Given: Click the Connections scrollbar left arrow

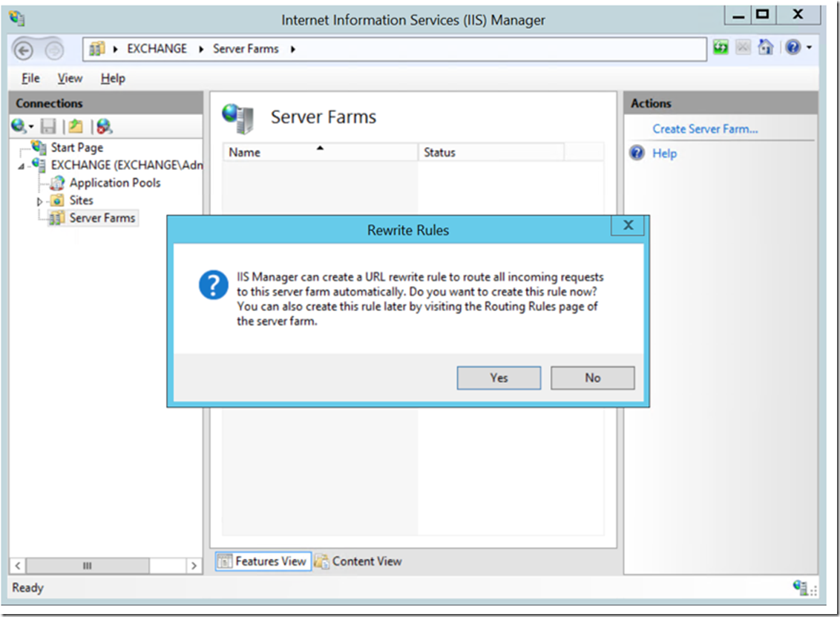Looking at the screenshot, I should coord(18,566).
